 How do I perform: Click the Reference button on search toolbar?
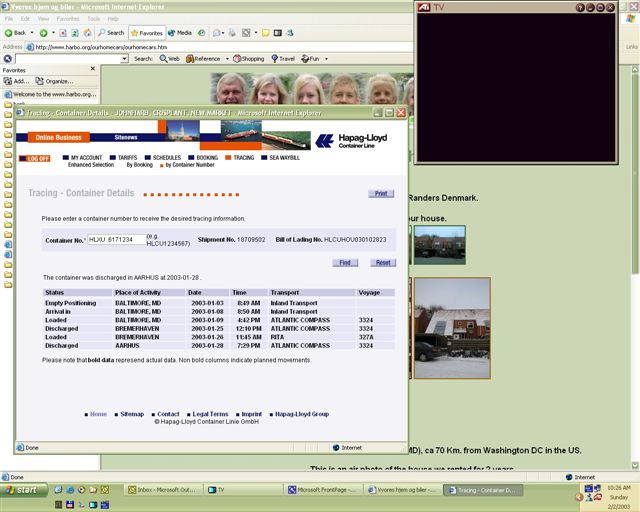[x=203, y=59]
